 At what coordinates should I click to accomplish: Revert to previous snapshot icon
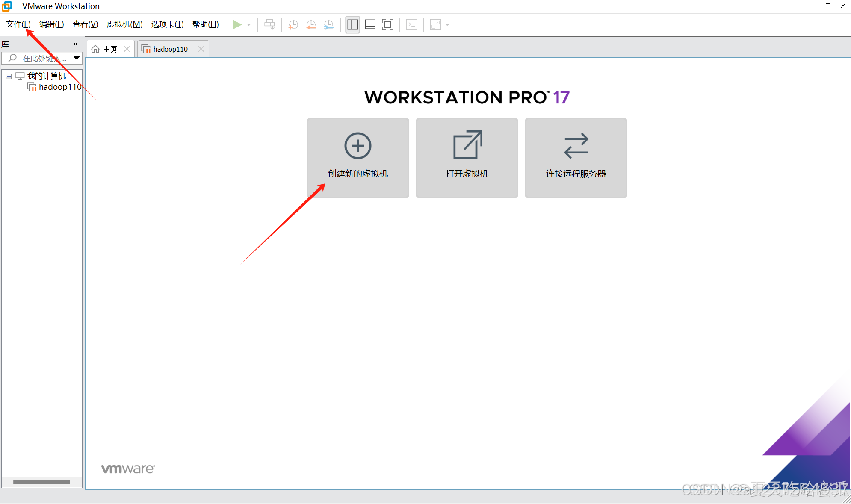311,24
